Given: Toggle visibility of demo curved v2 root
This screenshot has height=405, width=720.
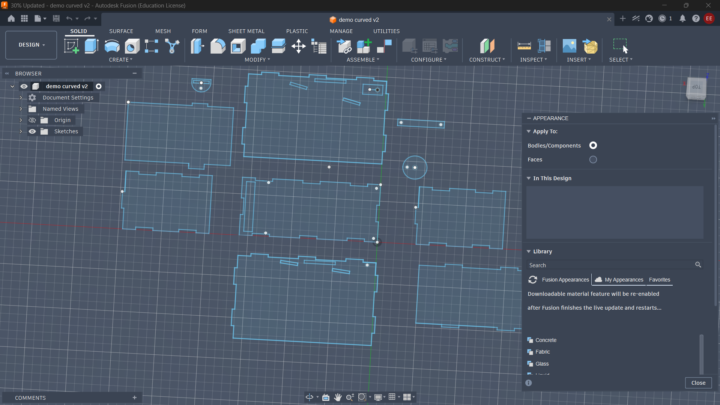Looking at the screenshot, I should point(24,86).
